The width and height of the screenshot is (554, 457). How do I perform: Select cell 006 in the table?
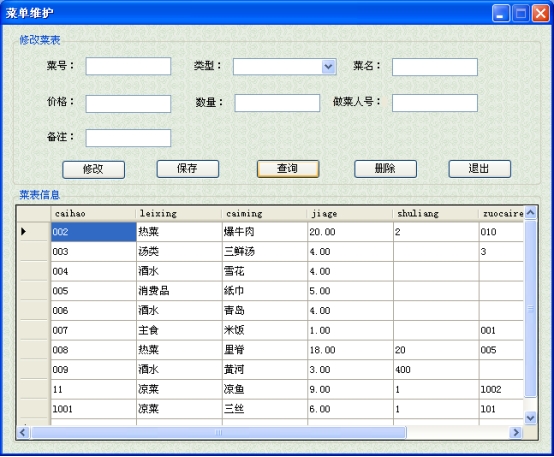(x=94, y=311)
